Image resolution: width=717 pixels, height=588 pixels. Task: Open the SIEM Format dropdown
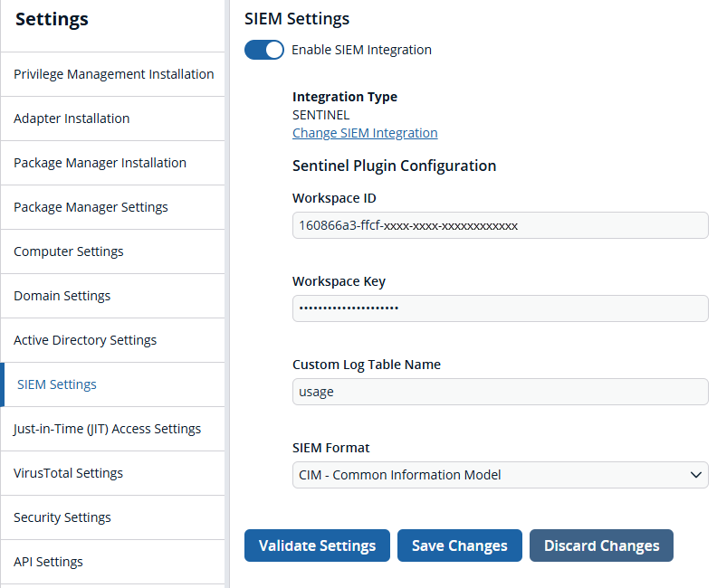[x=501, y=475]
